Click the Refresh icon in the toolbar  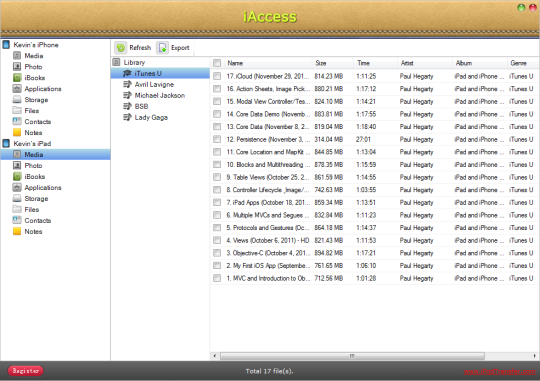tap(121, 48)
